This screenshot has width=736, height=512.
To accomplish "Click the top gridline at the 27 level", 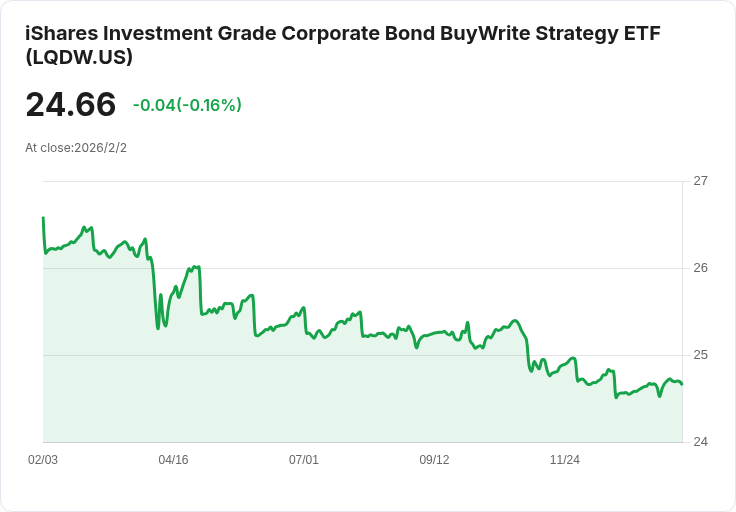I will click(360, 181).
